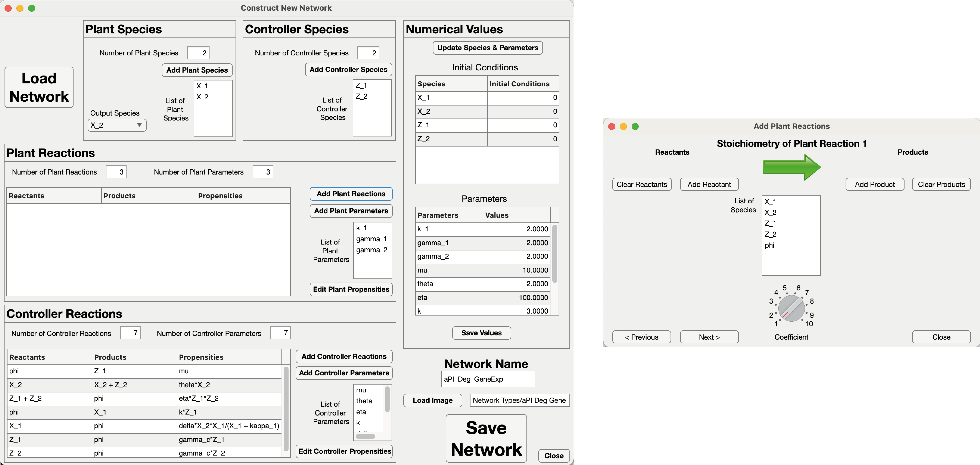Click Add Product button
The width and height of the screenshot is (980, 465).
[875, 185]
